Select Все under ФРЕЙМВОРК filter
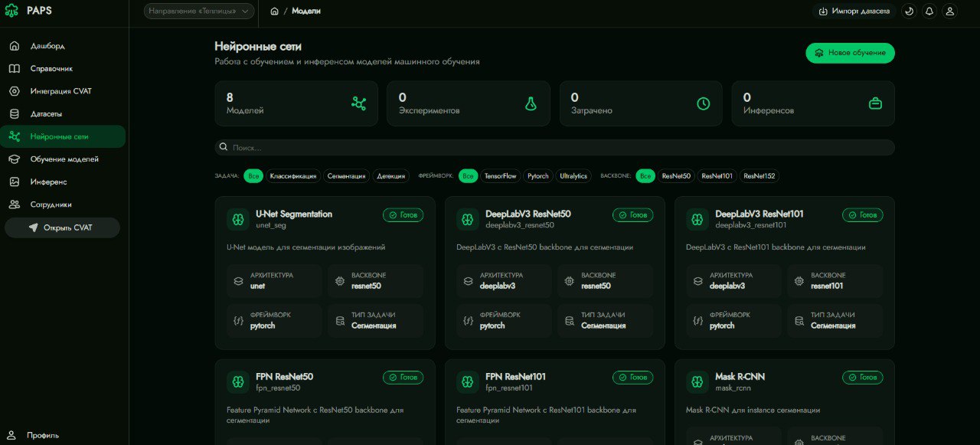This screenshot has height=445, width=980. click(469, 176)
